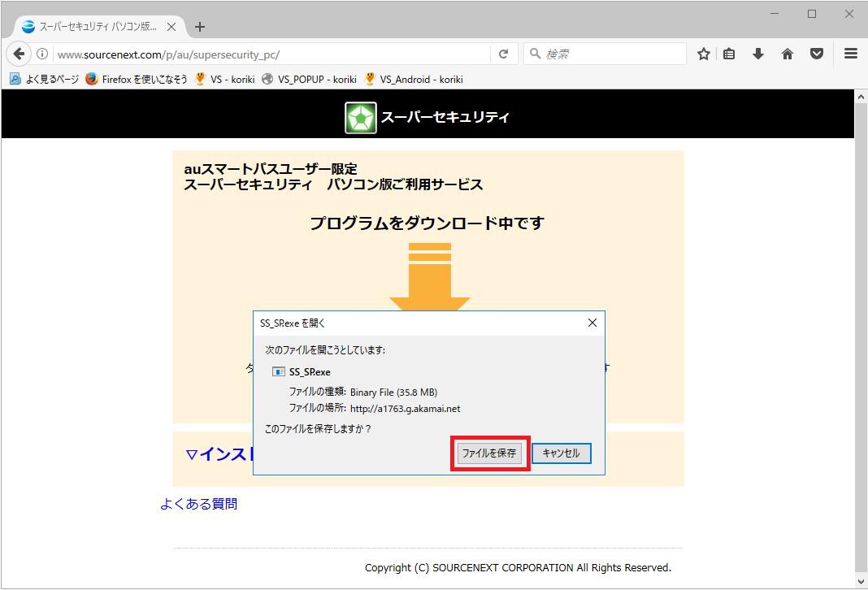Open the VS_POPUP - koriki bookmark
The height and width of the screenshot is (590, 868).
[x=309, y=79]
